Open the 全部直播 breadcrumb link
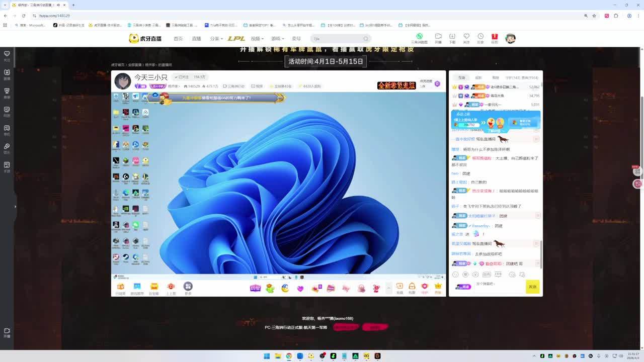Image resolution: width=644 pixels, height=362 pixels. 134,65
